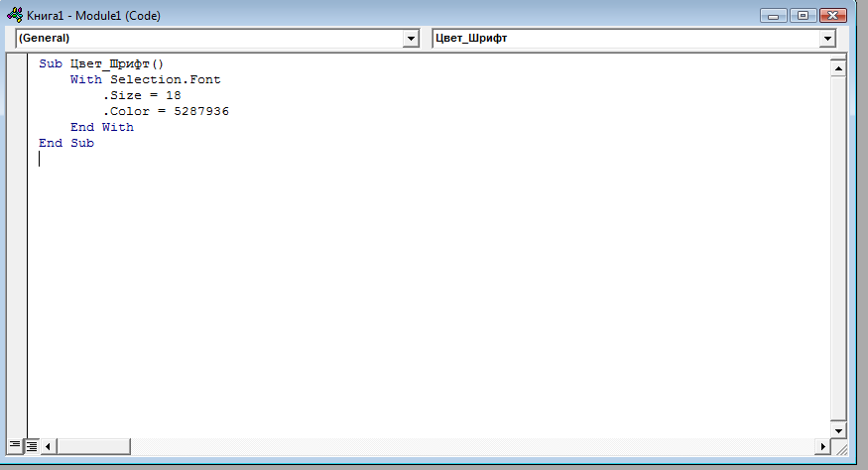Click the vertical scrollbar up arrow
868x470 pixels.
point(838,68)
